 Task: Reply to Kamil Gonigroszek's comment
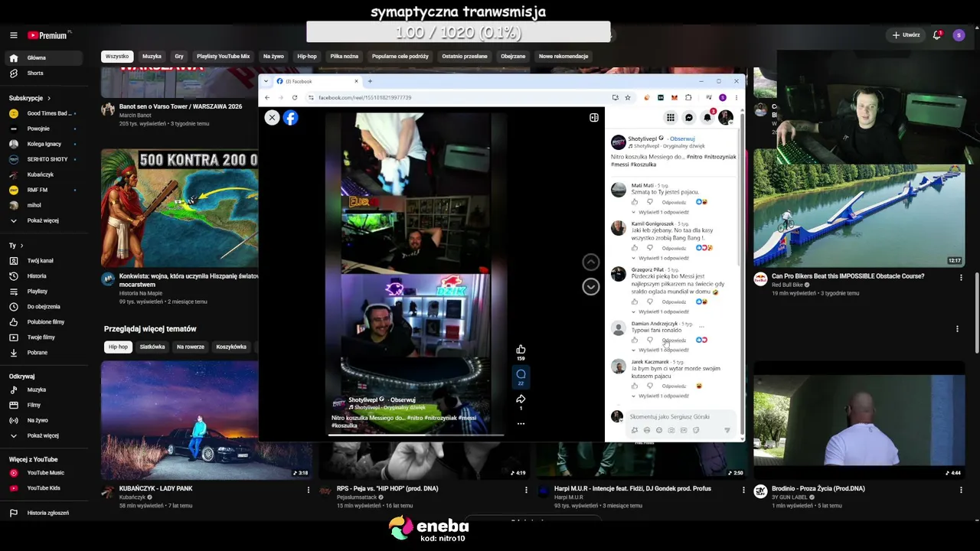pyautogui.click(x=674, y=248)
